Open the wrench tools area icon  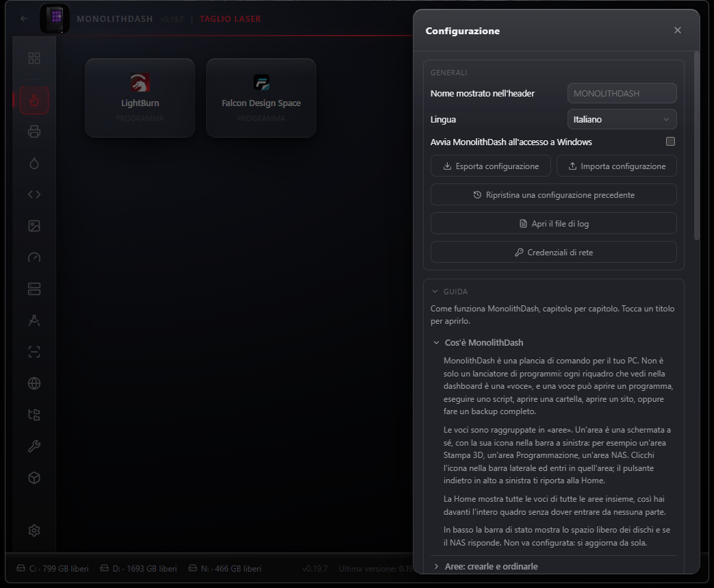34,446
